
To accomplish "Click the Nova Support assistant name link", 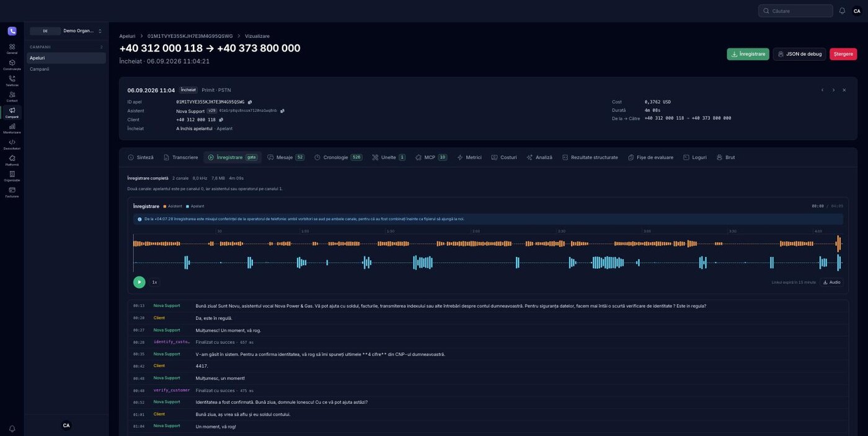I will click(x=190, y=111).
